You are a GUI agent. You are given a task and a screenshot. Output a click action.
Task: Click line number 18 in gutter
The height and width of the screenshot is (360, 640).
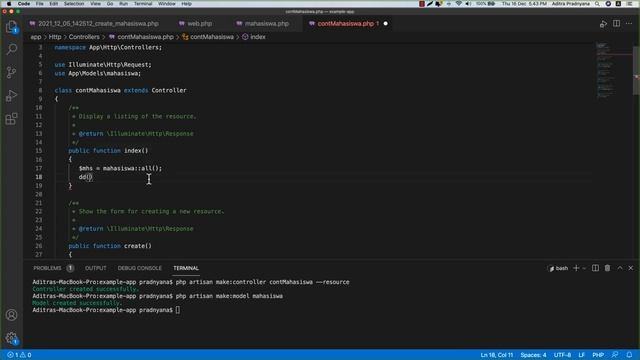39,177
